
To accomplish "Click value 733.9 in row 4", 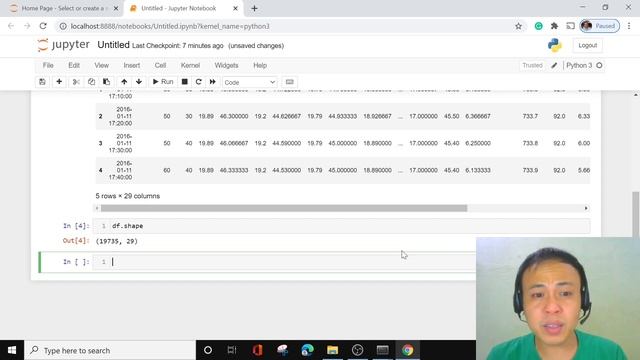I will pyautogui.click(x=530, y=170).
